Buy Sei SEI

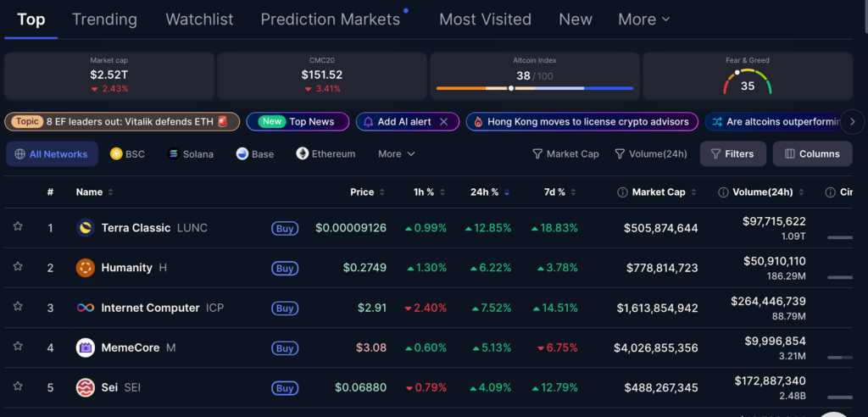pos(285,388)
